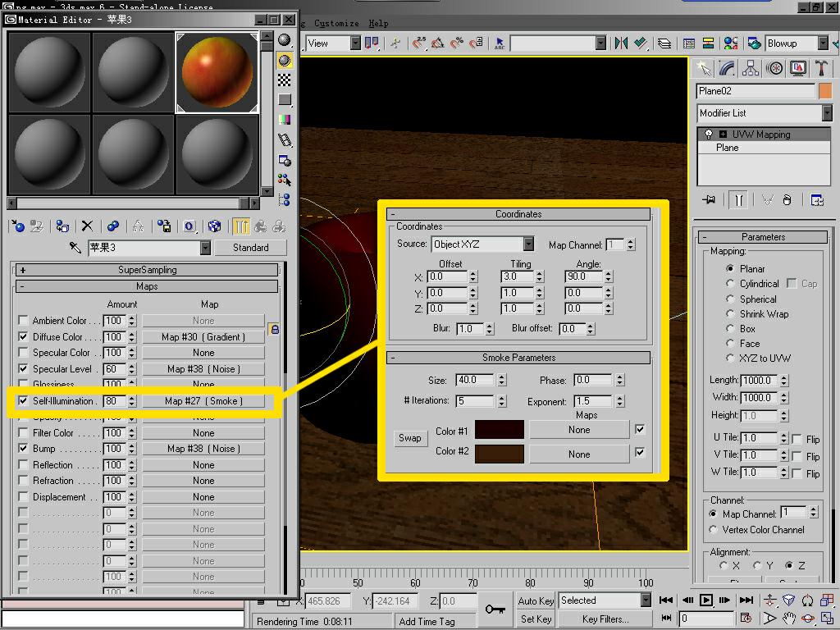840x630 pixels.
Task: Click Arc Rotate viewport navigation icon
Action: (808, 618)
